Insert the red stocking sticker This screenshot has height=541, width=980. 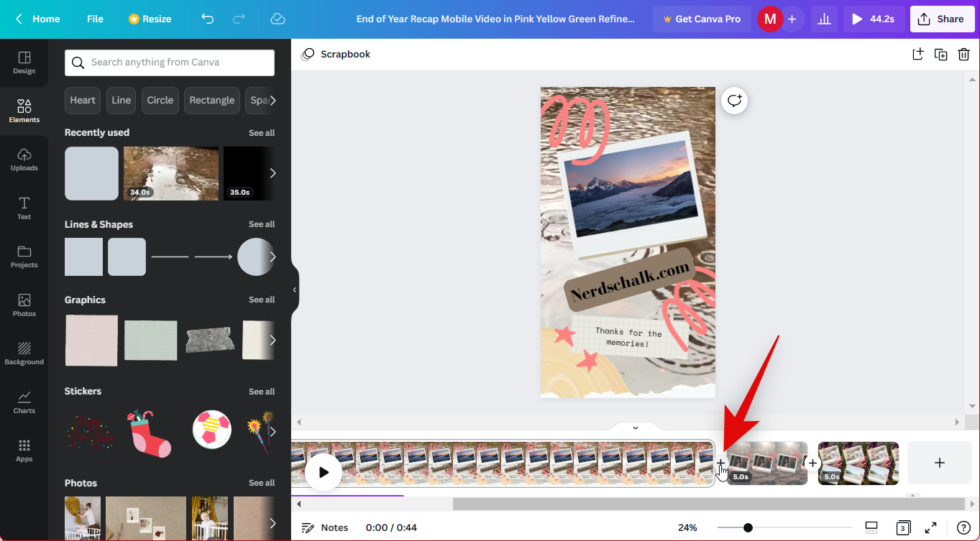point(150,433)
